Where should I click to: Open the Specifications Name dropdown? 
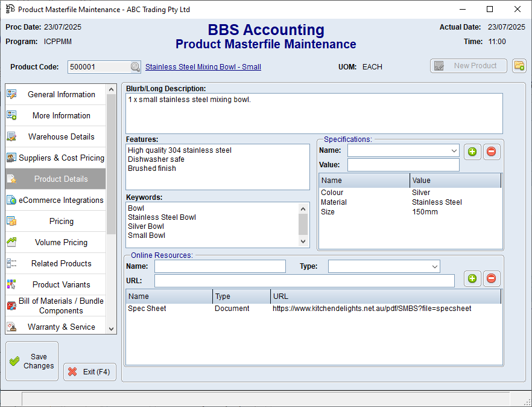pyautogui.click(x=454, y=150)
